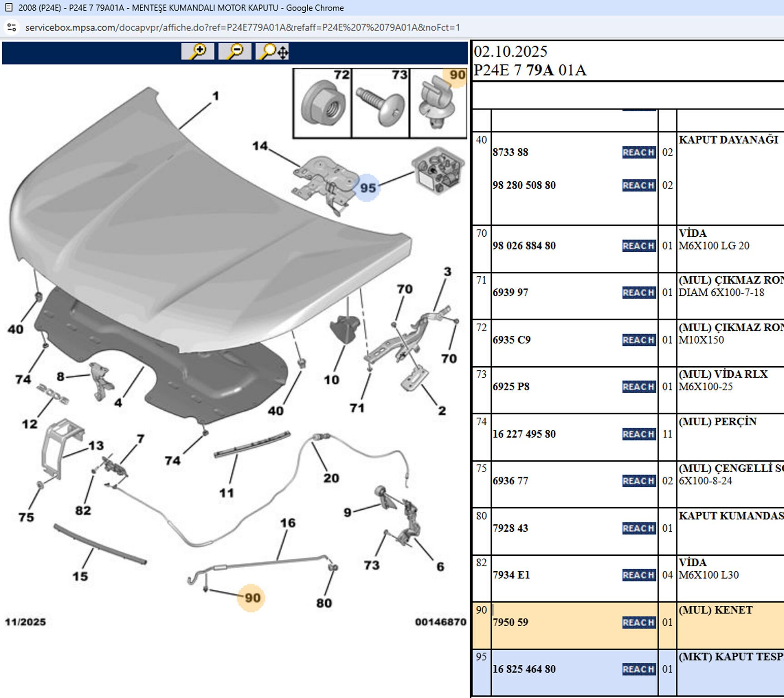
Task: Select part number 98 026 884 80
Action: [x=524, y=246]
